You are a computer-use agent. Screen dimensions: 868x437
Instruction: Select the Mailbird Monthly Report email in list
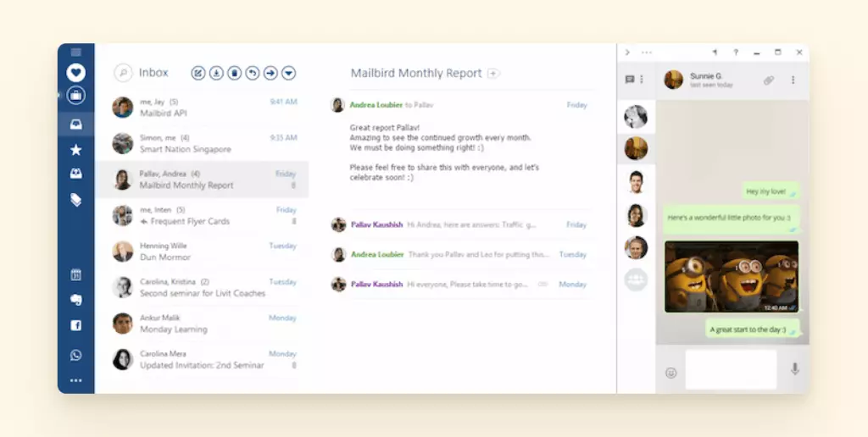[202, 180]
